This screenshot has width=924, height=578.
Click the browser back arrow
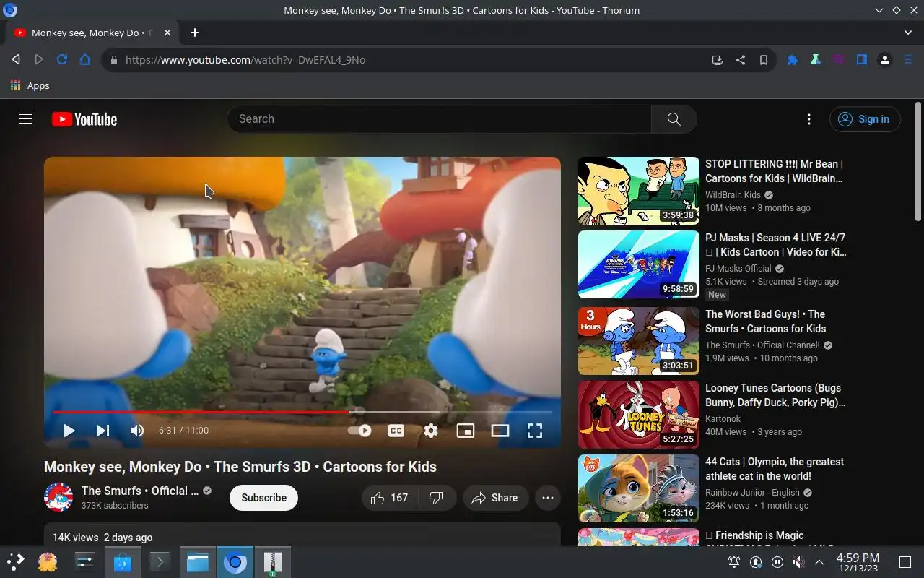pyautogui.click(x=16, y=60)
